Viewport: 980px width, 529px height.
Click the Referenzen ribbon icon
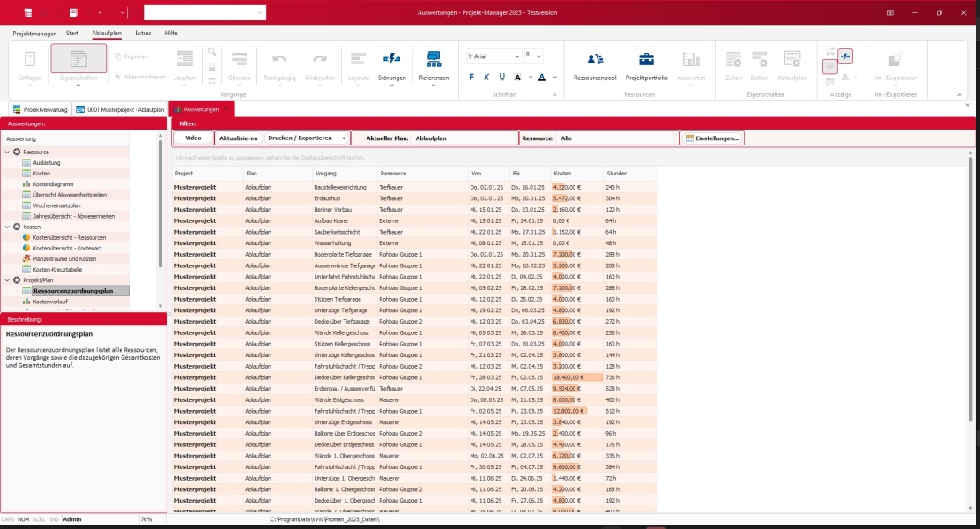tap(434, 66)
